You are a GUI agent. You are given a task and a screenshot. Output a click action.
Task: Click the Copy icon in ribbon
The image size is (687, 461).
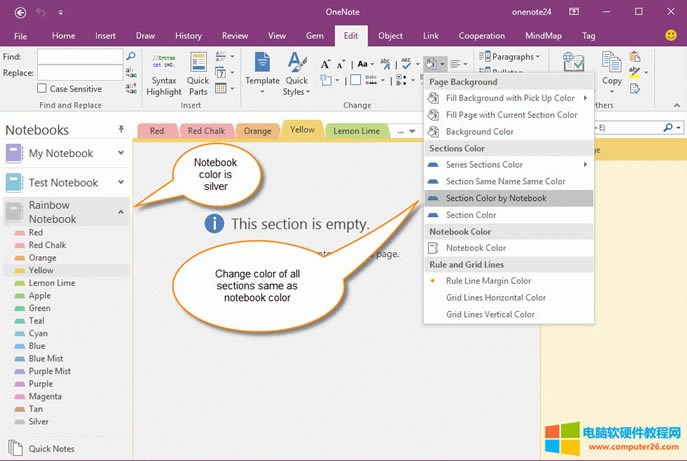(612, 68)
